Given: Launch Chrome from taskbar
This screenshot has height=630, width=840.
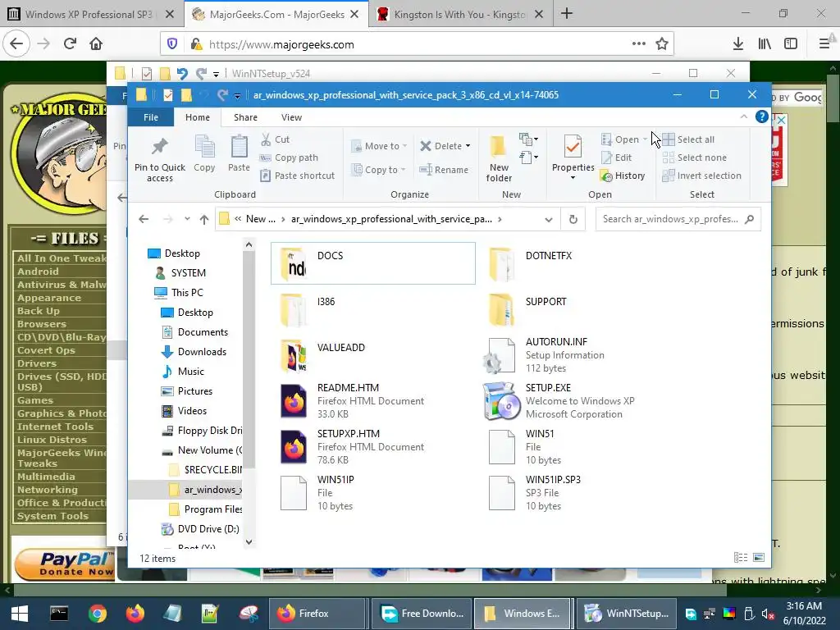Looking at the screenshot, I should [x=98, y=614].
